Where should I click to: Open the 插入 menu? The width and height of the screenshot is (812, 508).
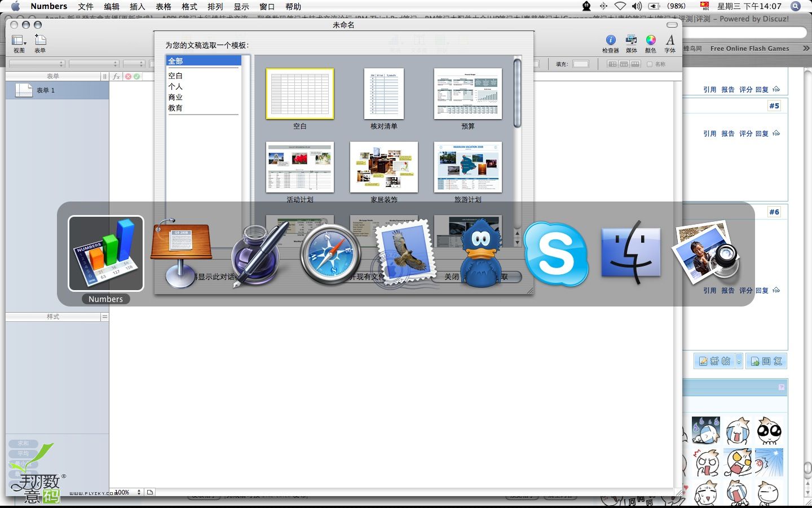(137, 6)
